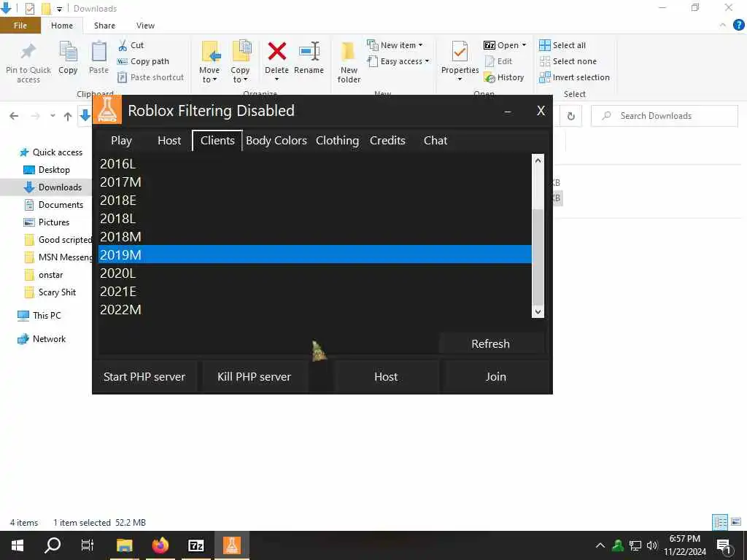The height and width of the screenshot is (560, 747).
Task: Switch to the View ribbon tab
Action: (x=145, y=26)
